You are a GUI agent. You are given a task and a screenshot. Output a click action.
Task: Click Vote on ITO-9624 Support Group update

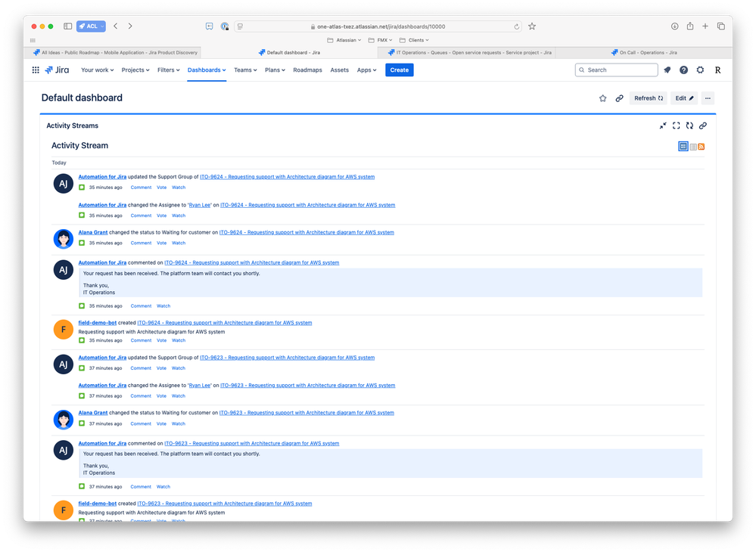point(161,188)
